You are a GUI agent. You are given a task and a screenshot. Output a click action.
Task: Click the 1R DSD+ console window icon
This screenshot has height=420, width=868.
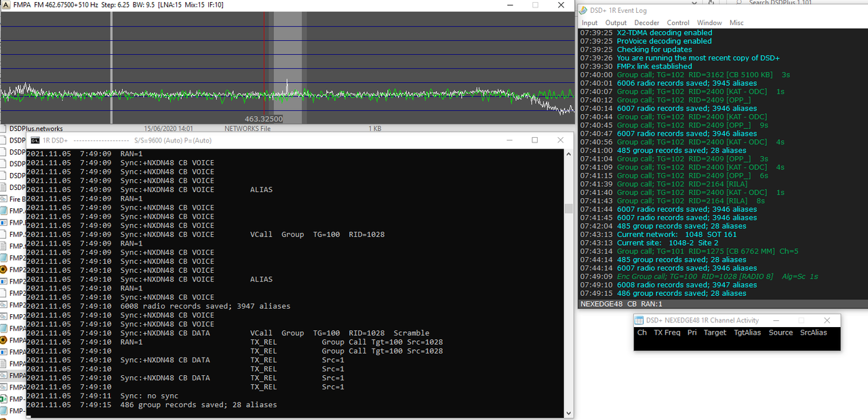[x=35, y=140]
